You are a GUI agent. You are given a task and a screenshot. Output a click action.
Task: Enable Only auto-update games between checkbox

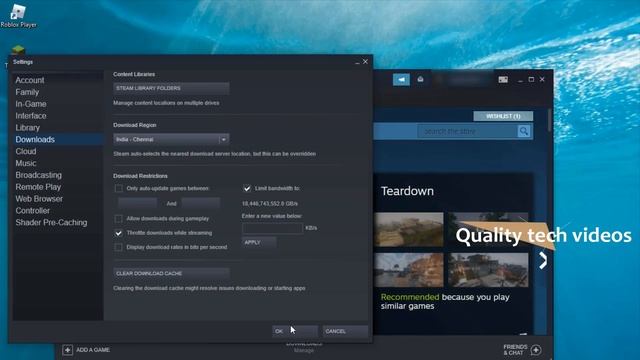tap(119, 189)
